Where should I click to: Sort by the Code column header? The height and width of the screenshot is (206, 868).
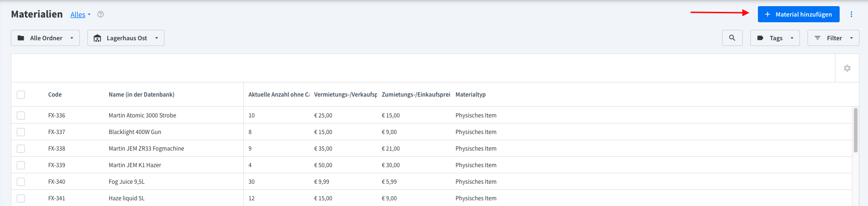coord(55,95)
